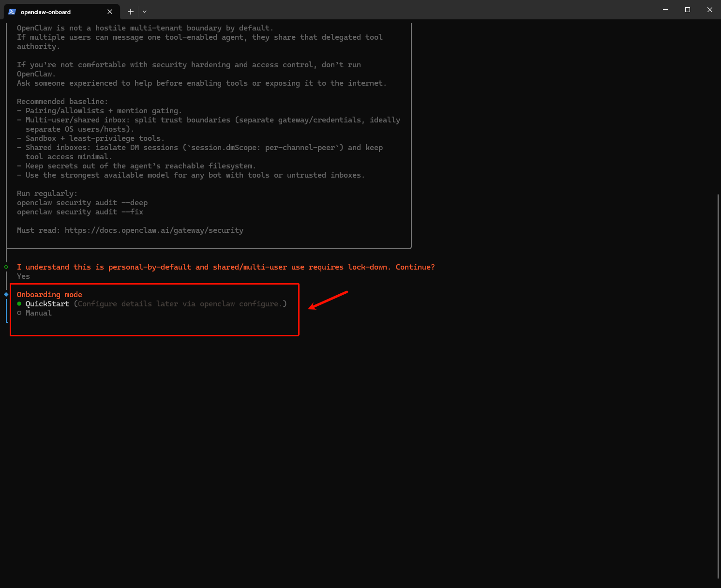
Task: Click the 'security audit --deep' command line
Action: [x=82, y=203]
